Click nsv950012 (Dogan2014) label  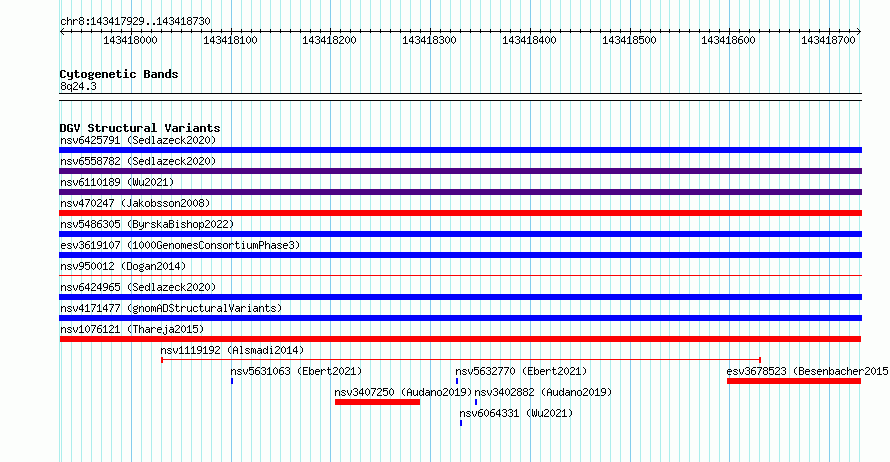coord(123,266)
